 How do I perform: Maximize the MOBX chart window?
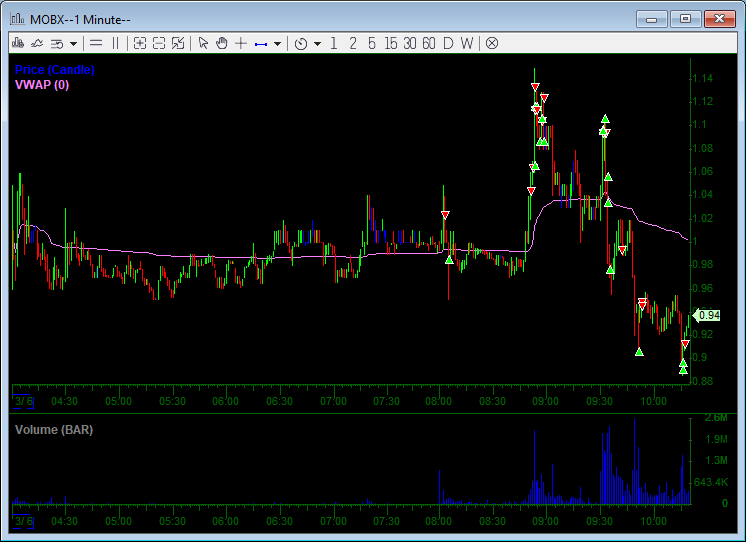685,19
